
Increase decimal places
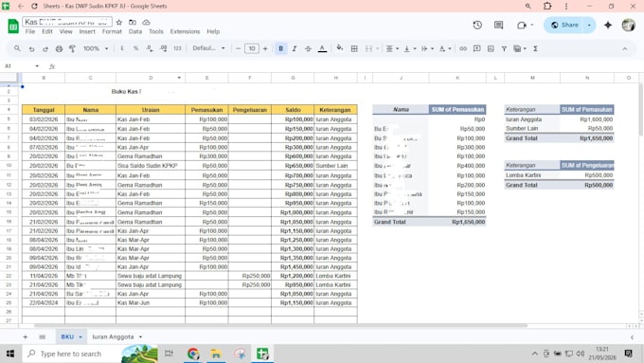164,48
